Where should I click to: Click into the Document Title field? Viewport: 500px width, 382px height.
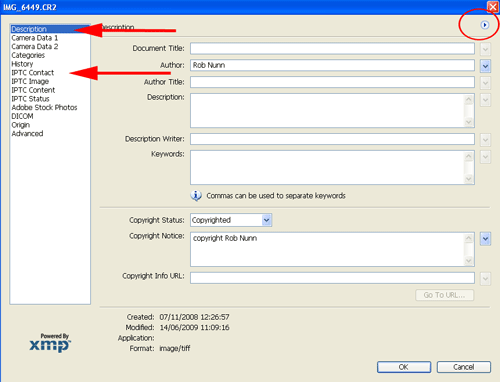click(x=332, y=48)
